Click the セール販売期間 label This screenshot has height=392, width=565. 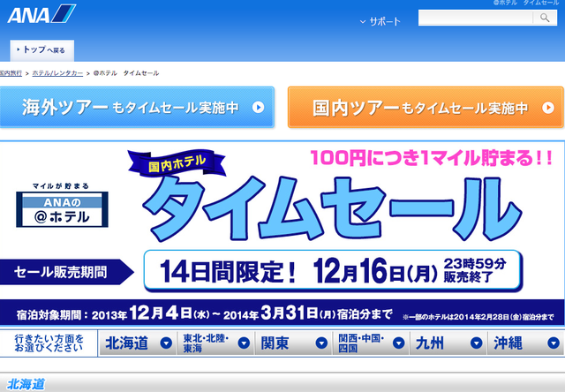67,272
